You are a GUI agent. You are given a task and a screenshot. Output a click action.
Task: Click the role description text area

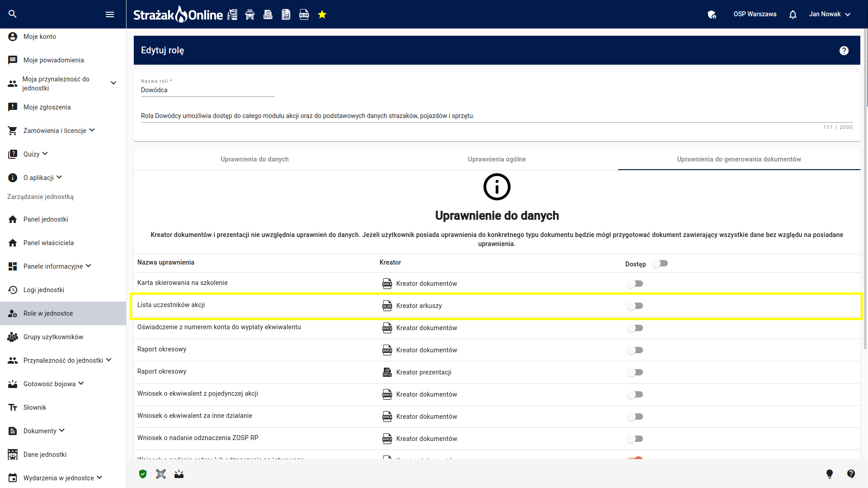[x=497, y=116]
